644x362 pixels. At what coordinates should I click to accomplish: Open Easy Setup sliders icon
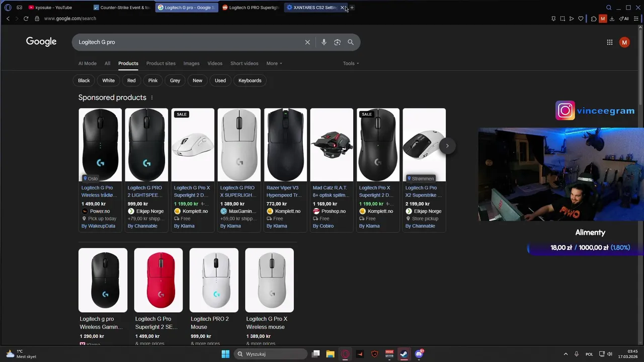coord(636,19)
